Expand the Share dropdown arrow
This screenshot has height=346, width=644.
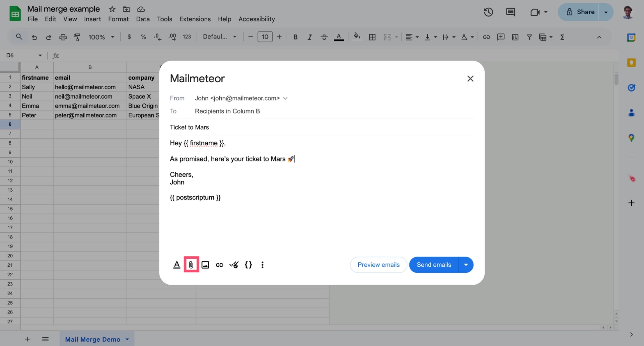click(606, 12)
